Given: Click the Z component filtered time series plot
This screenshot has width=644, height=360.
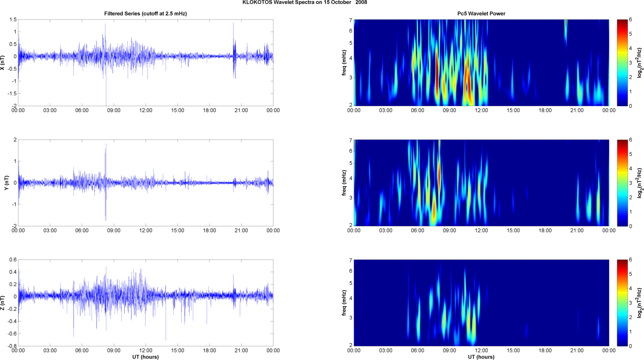Looking at the screenshot, I should pos(146,303).
